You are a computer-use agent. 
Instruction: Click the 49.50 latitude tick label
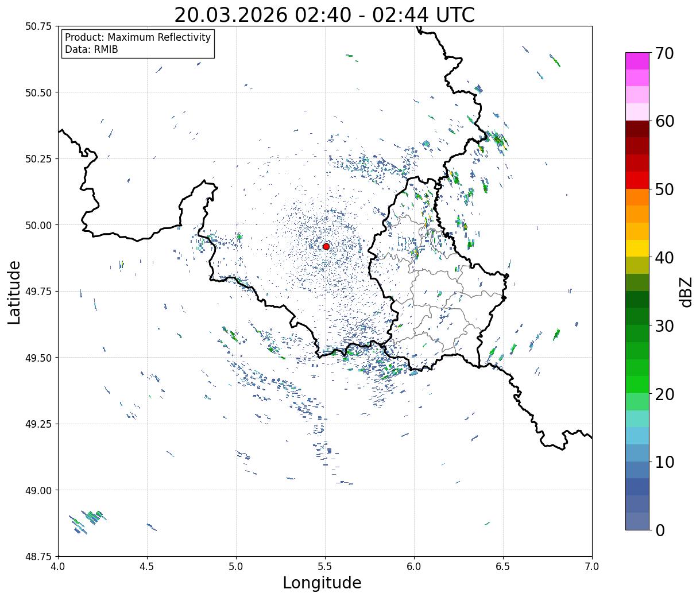(38, 358)
